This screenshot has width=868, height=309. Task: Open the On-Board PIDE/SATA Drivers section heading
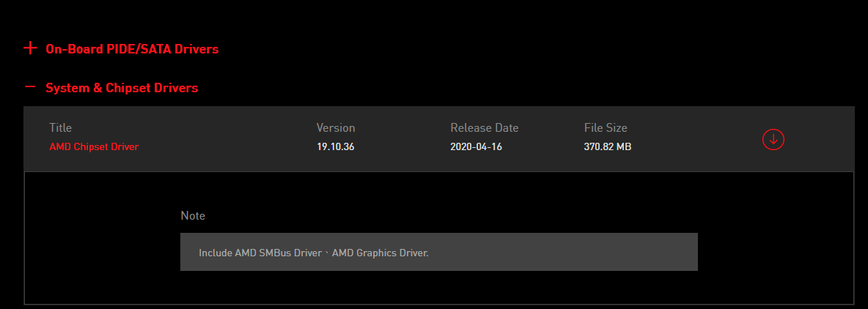132,49
